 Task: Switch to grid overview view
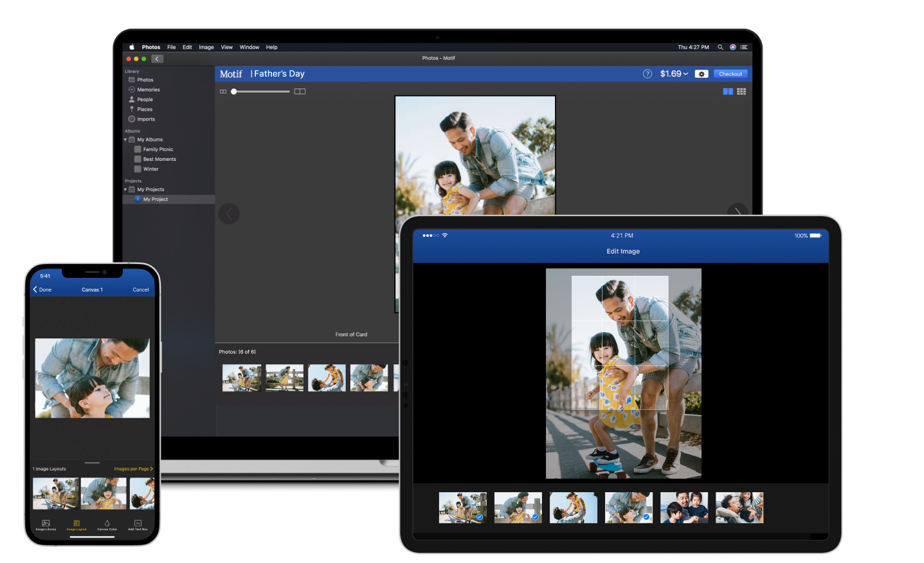741,91
